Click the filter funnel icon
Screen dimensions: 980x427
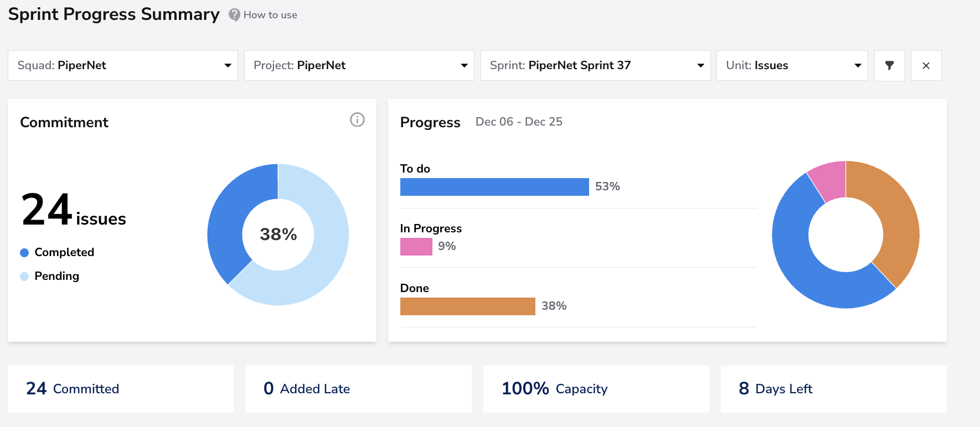889,65
